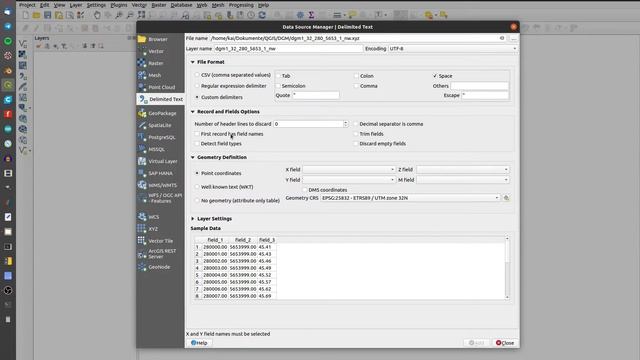Open the Processing menu
The image size is (640, 360).
coord(241,5)
